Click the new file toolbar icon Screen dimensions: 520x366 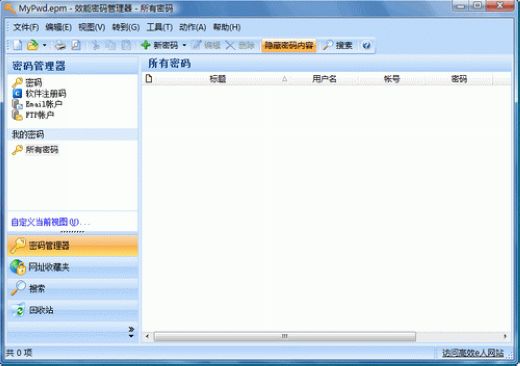17,45
